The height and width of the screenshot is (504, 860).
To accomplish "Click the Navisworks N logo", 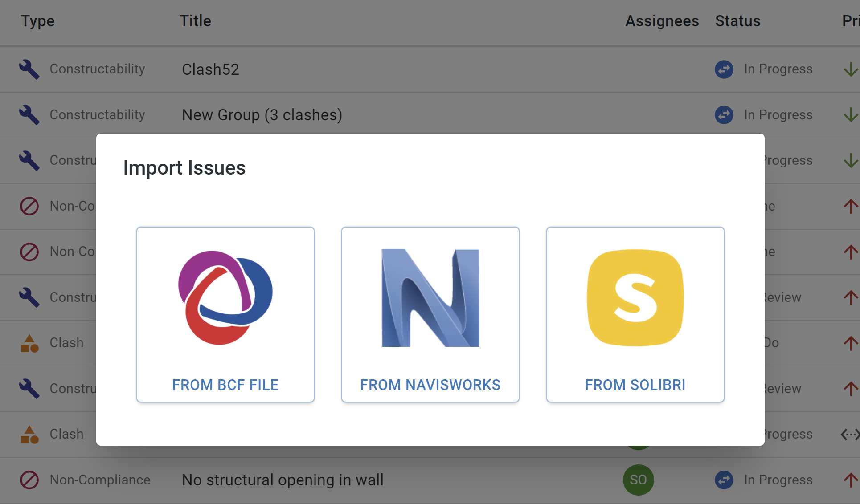I will (x=430, y=298).
